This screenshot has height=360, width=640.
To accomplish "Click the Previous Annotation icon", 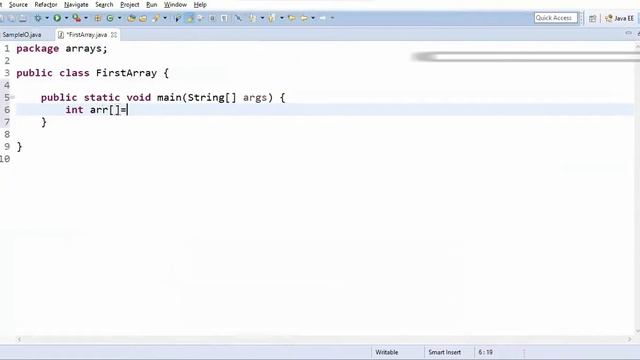I will pyautogui.click(x=271, y=18).
